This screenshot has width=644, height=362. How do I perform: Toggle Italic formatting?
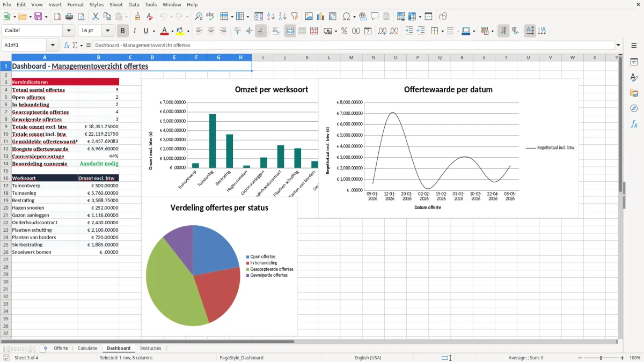[135, 31]
